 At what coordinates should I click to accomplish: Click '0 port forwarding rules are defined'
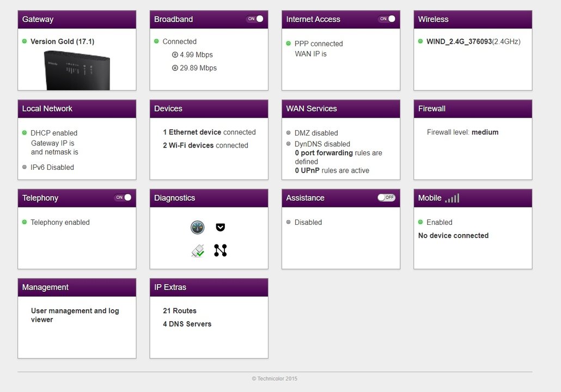click(338, 157)
